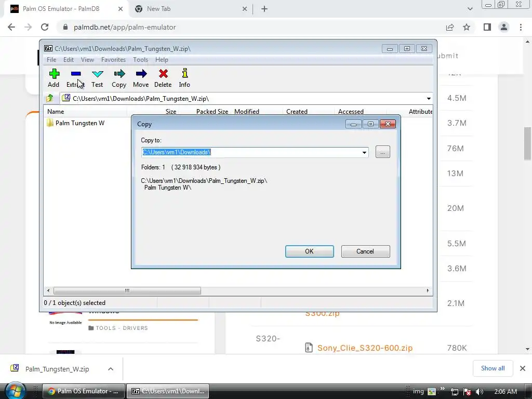
Task: Open the Tools menu
Action: [140, 60]
